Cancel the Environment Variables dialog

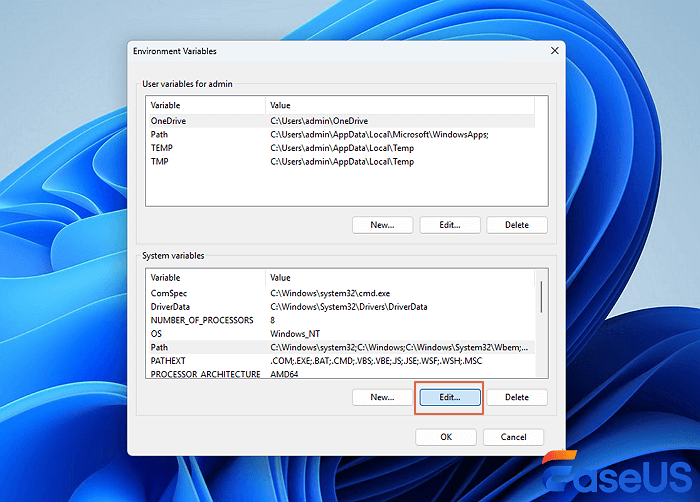click(513, 437)
